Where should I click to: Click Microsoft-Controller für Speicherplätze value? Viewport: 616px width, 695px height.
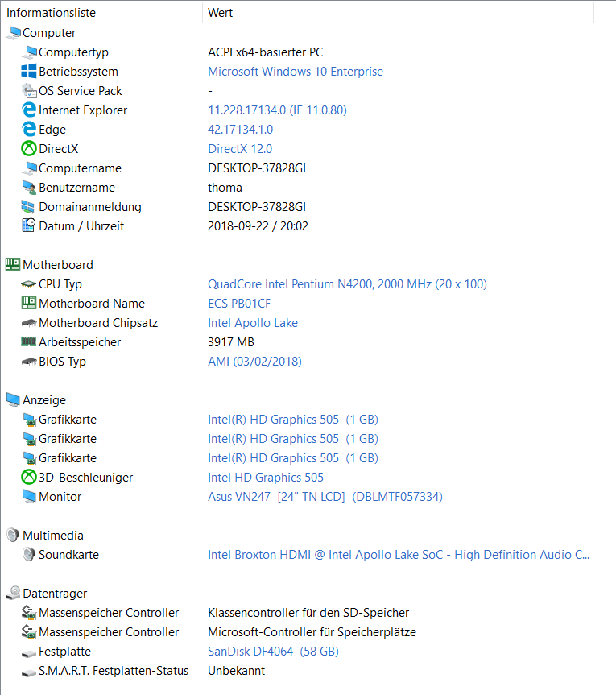coord(312,631)
